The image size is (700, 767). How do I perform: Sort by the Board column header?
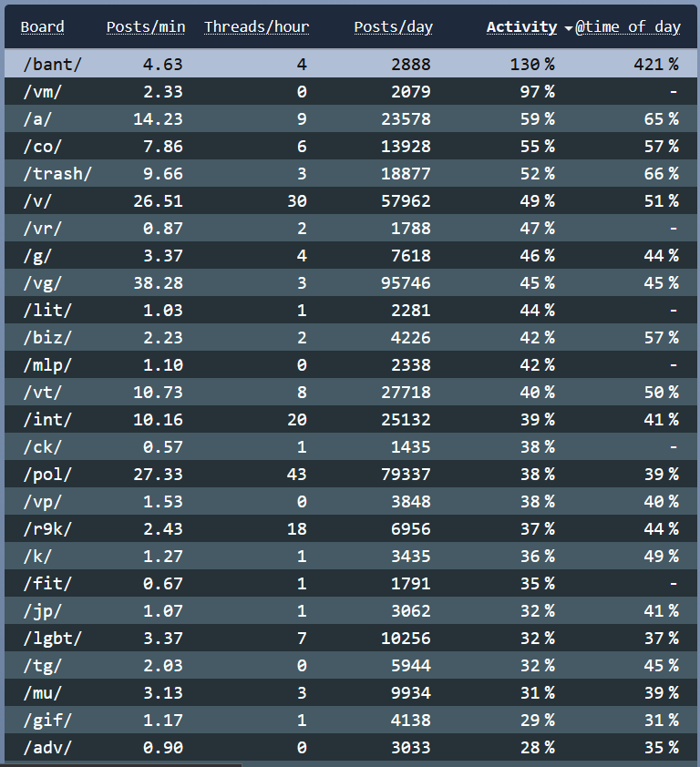42,27
